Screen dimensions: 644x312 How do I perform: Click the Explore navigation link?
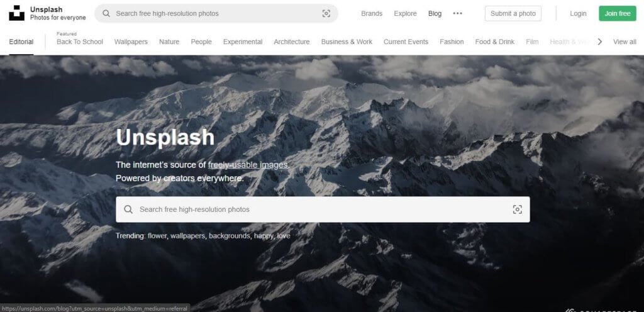tap(405, 13)
